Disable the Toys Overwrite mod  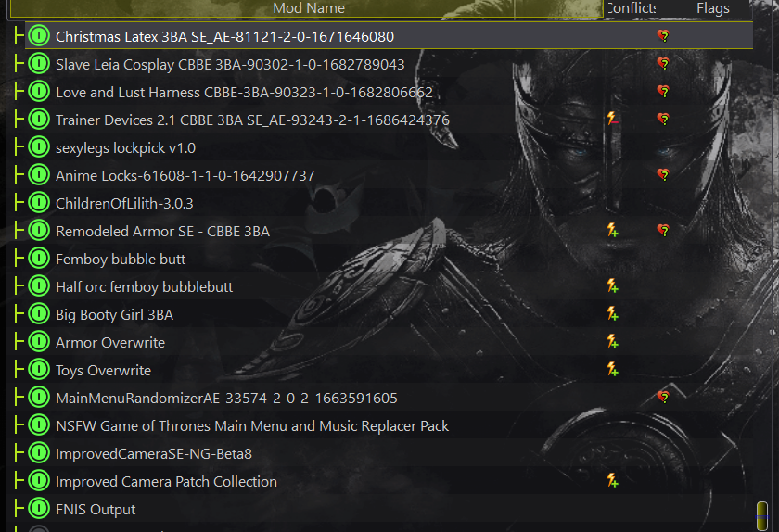tap(39, 370)
